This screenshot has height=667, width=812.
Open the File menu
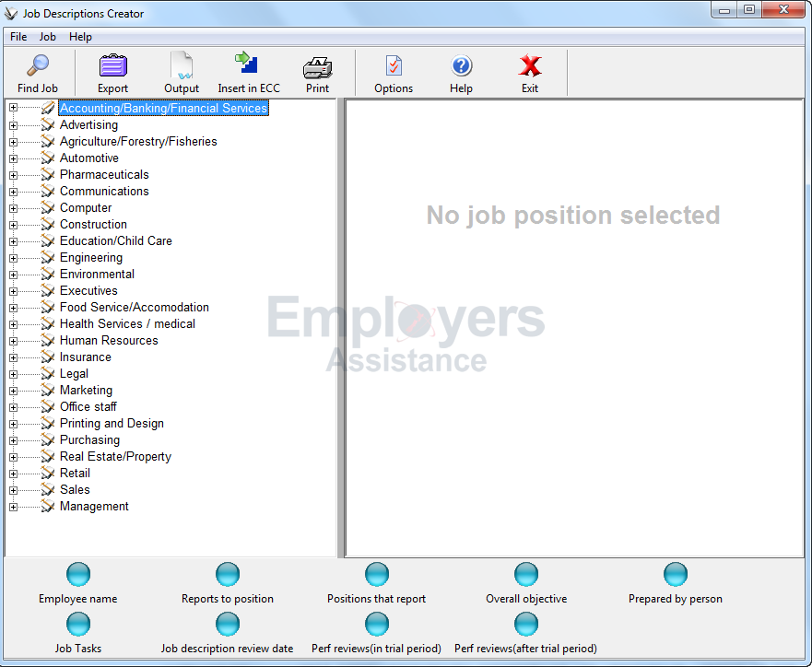pyautogui.click(x=18, y=37)
